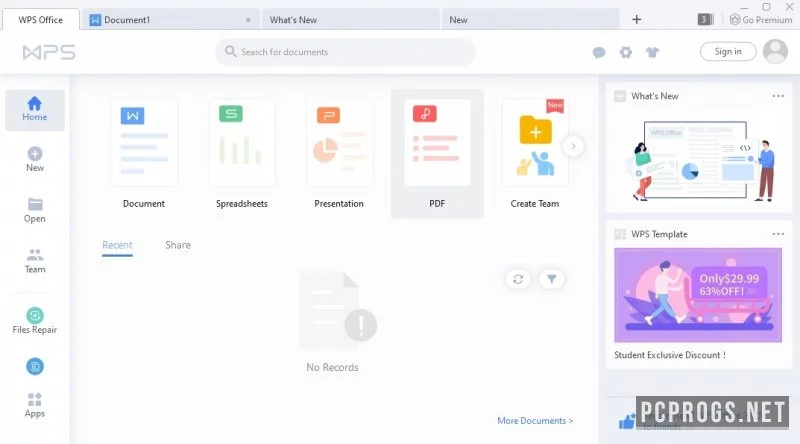Click the WPS Template panel title
The height and width of the screenshot is (444, 800).
coord(659,234)
